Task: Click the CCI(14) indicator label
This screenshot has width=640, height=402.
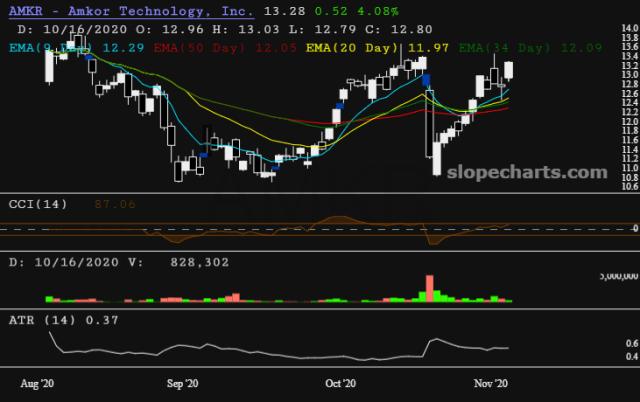Action: (x=38, y=204)
